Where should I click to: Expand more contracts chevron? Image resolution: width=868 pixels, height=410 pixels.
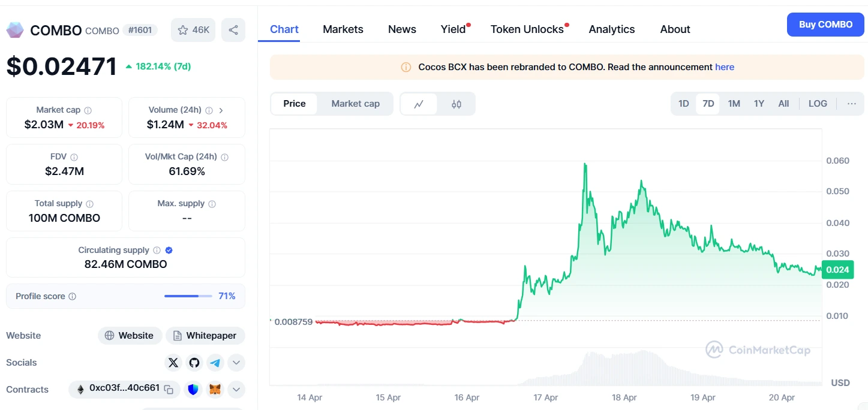[236, 390]
